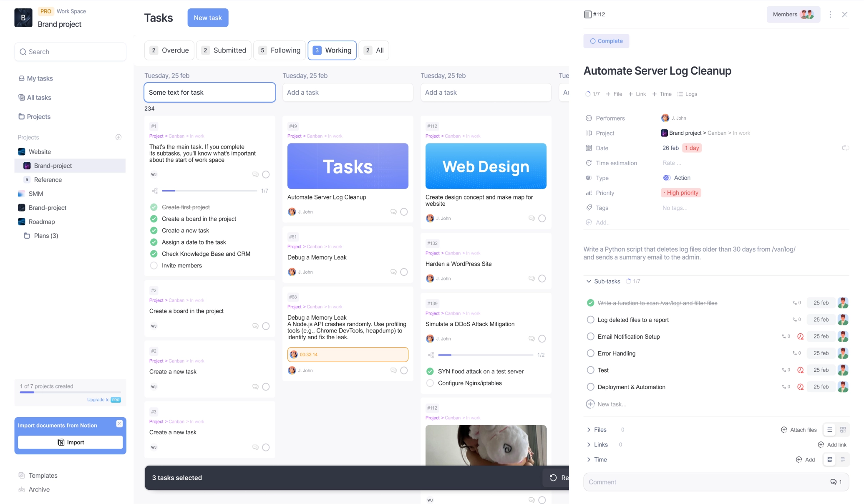Image resolution: width=864 pixels, height=504 pixels.
Task: Check off Log deleted files subtask
Action: [590, 320]
